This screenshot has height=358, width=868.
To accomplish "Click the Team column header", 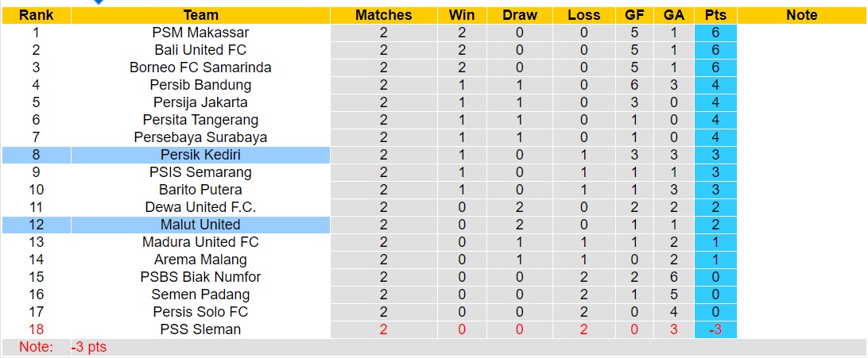I will click(x=200, y=15).
